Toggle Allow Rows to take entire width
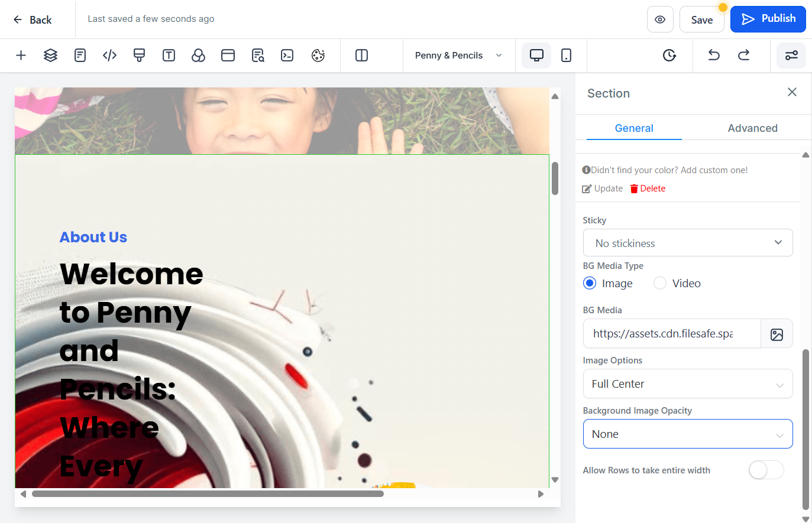This screenshot has width=812, height=523. (766, 470)
